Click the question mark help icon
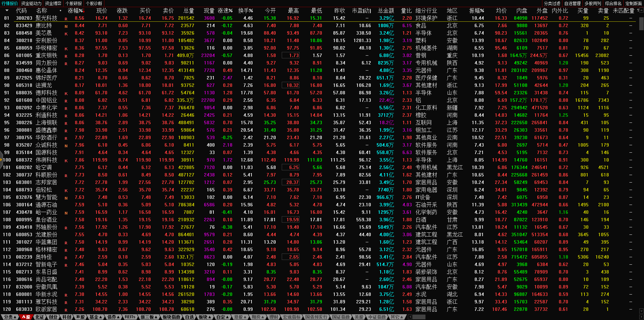The image size is (644, 320). click(x=638, y=11)
